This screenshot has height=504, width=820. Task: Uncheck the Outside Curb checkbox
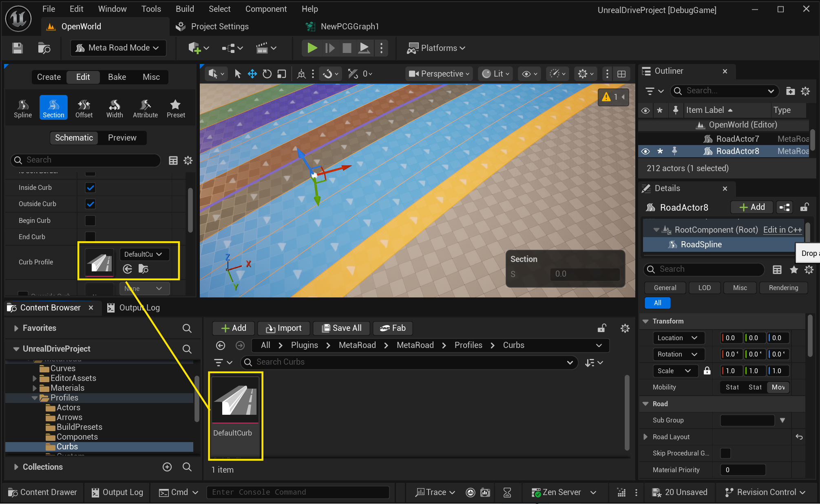click(90, 204)
